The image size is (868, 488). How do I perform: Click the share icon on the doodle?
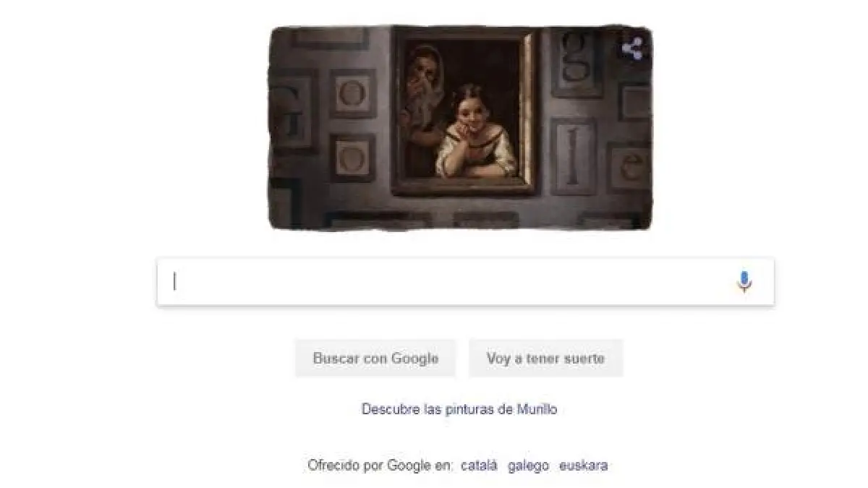click(x=632, y=49)
